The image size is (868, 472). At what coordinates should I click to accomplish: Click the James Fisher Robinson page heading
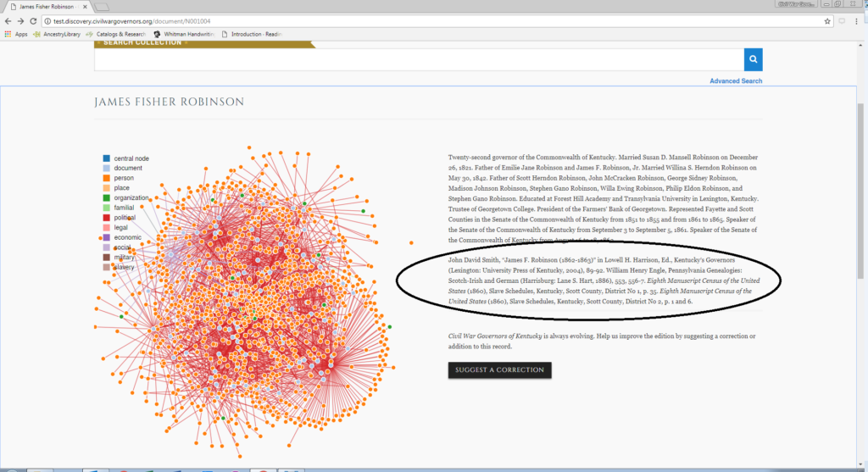(x=169, y=102)
